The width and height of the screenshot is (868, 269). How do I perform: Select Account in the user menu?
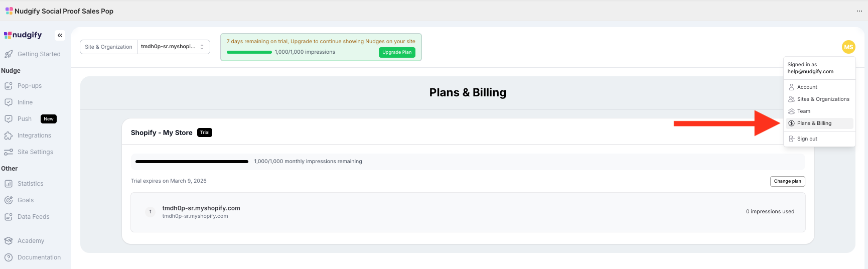click(x=819, y=87)
